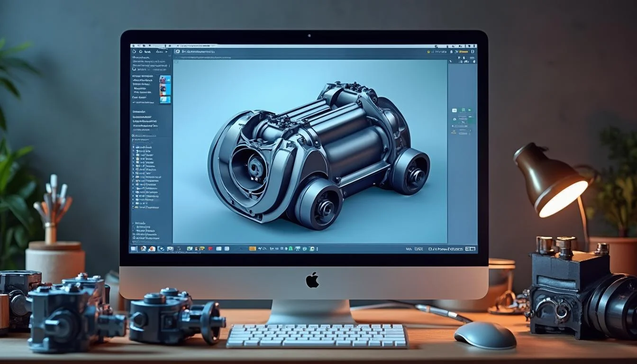Click the round icon beside the document title
This screenshot has width=637, height=364.
[178, 52]
